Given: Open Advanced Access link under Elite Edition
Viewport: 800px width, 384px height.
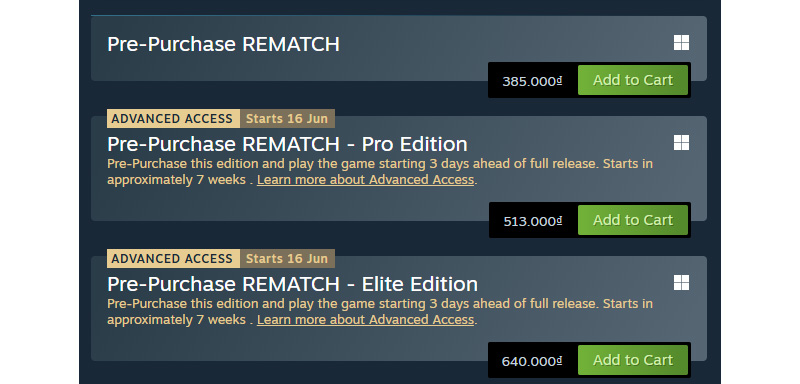Looking at the screenshot, I should pos(365,320).
